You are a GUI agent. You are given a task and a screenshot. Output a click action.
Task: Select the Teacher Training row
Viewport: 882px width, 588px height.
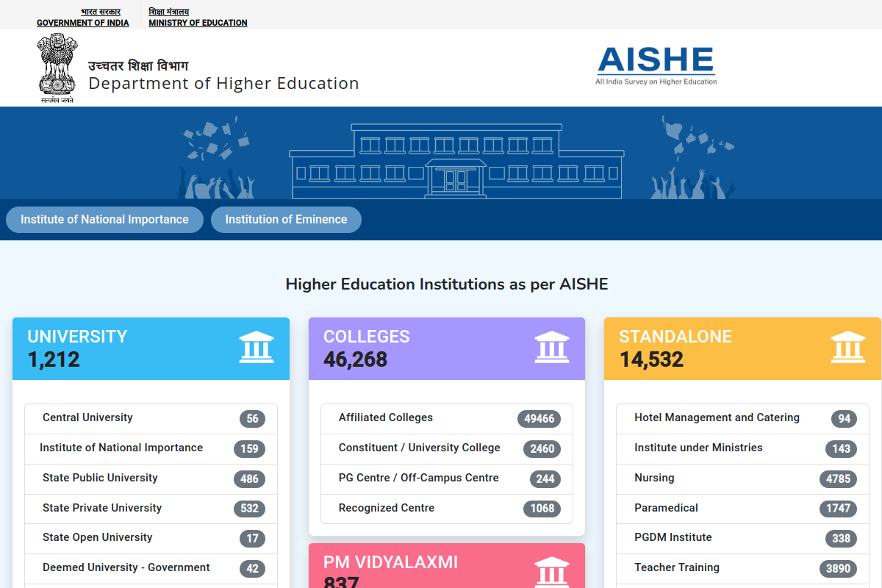tap(742, 569)
